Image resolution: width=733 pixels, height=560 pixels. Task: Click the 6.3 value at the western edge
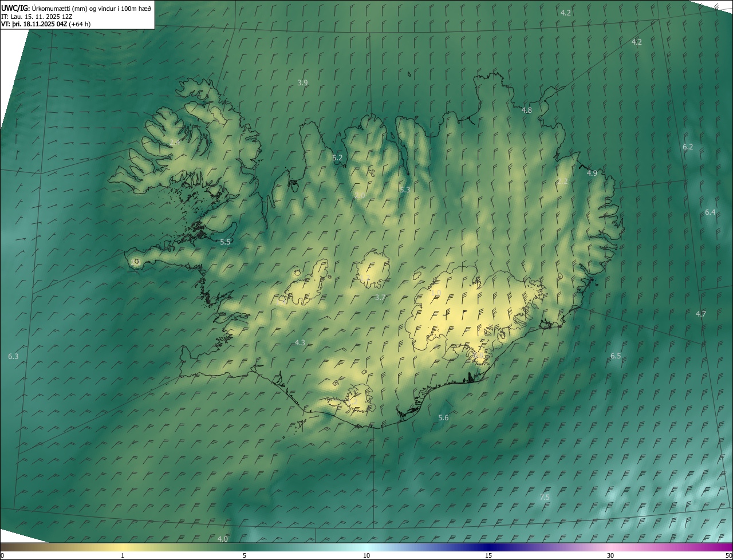pos(13,356)
